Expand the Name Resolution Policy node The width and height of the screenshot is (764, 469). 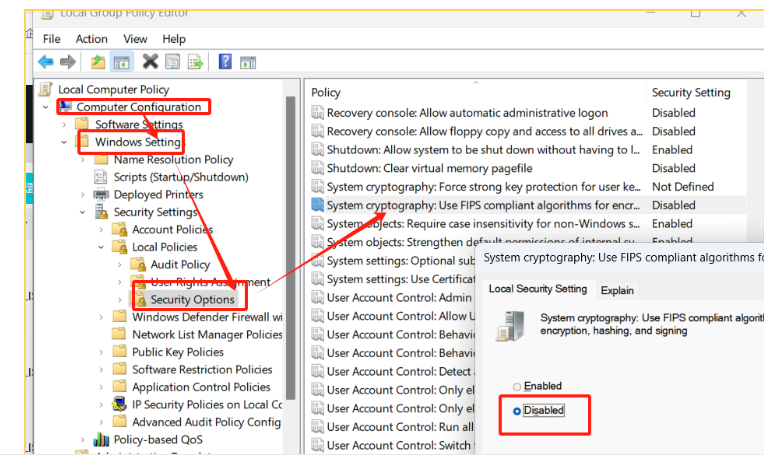82,159
